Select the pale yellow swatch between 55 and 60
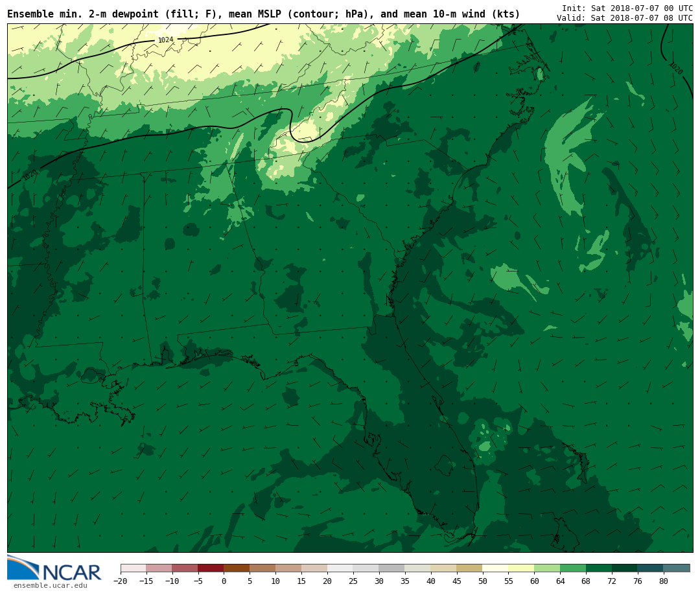The width and height of the screenshot is (700, 593). (521, 568)
